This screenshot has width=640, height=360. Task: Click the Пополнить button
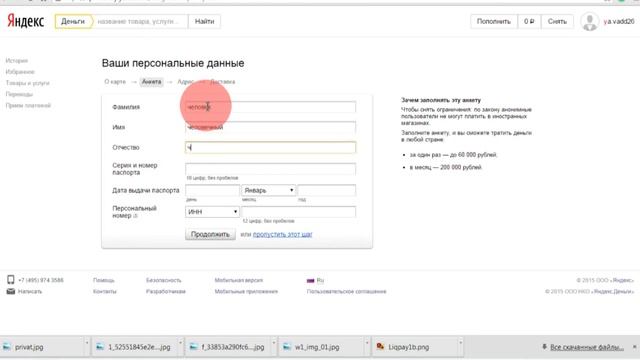point(494,21)
